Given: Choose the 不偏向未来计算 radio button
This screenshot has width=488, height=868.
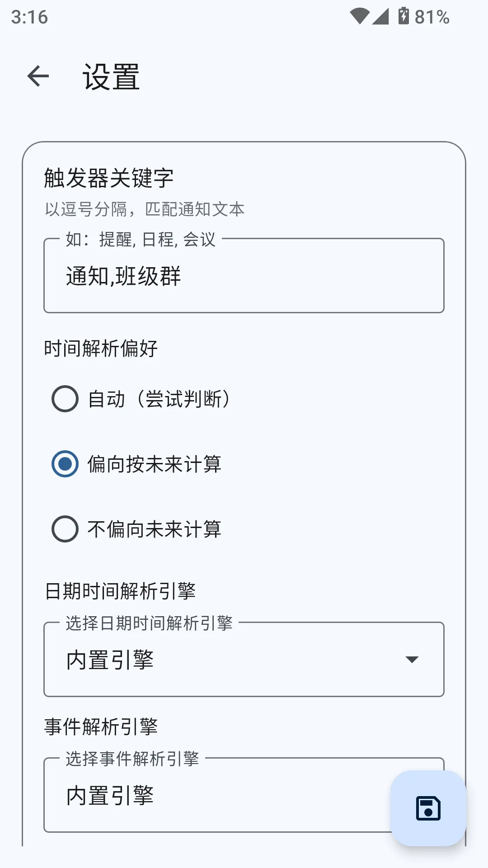Looking at the screenshot, I should pyautogui.click(x=65, y=529).
